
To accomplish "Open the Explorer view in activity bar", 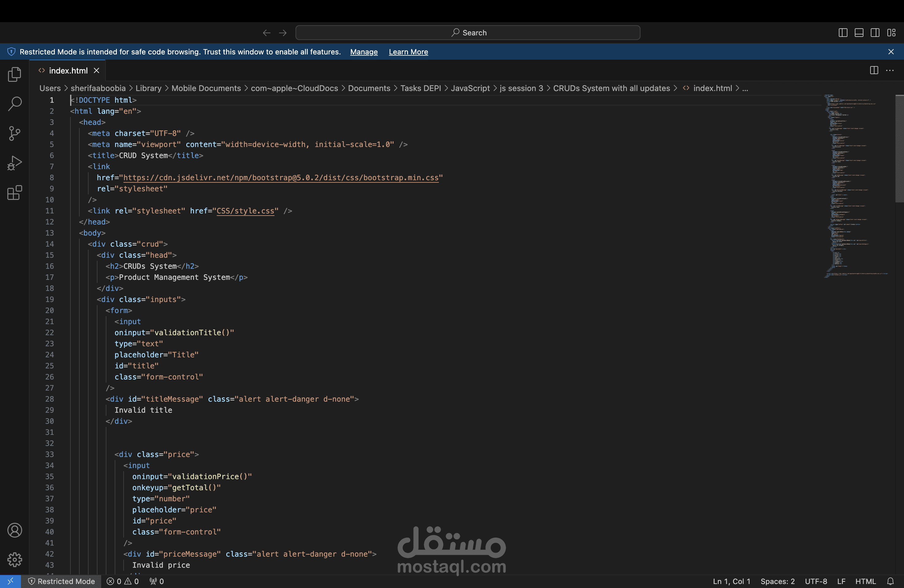I will point(14,74).
